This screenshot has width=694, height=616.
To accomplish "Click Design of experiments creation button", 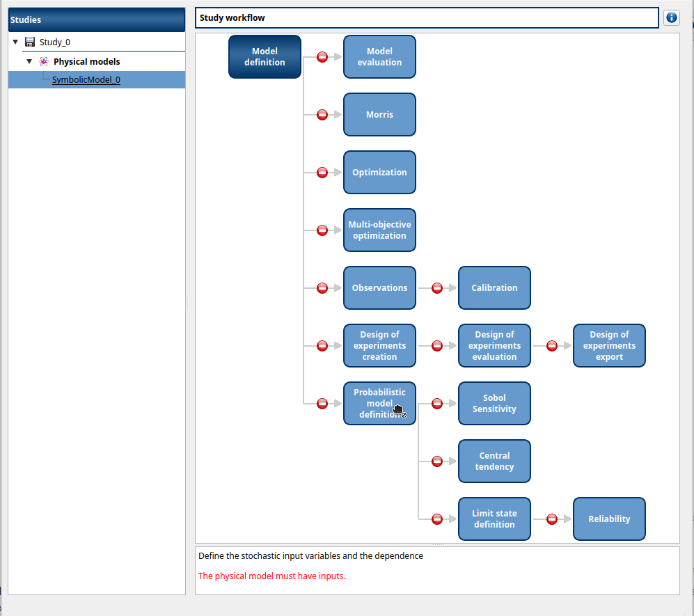I will (x=380, y=346).
